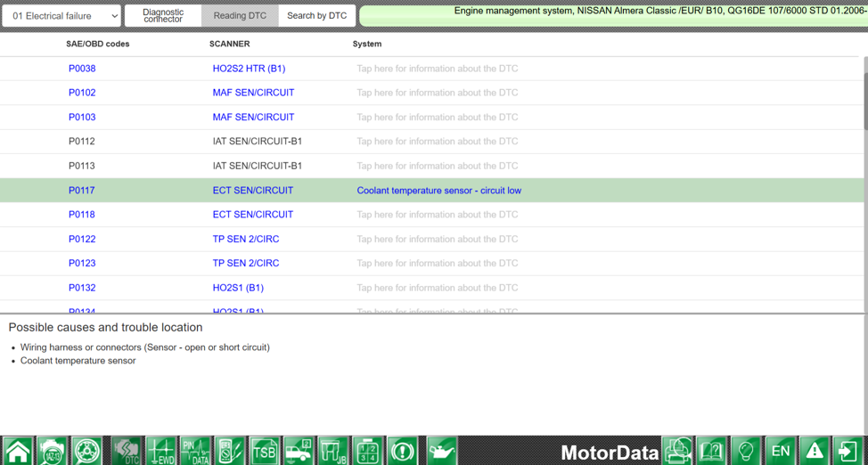Click TP SEN 2/CIRC in P0123 row
This screenshot has width=868, height=465.
246,264
